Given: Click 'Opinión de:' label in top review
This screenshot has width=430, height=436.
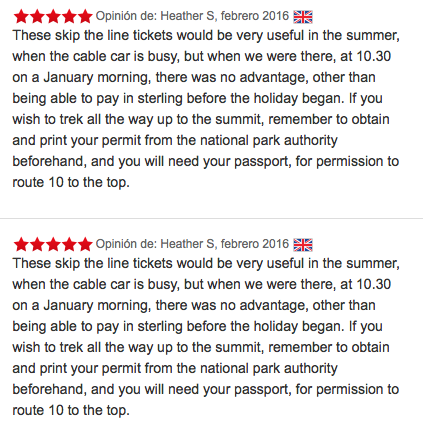Looking at the screenshot, I should pos(127,16).
